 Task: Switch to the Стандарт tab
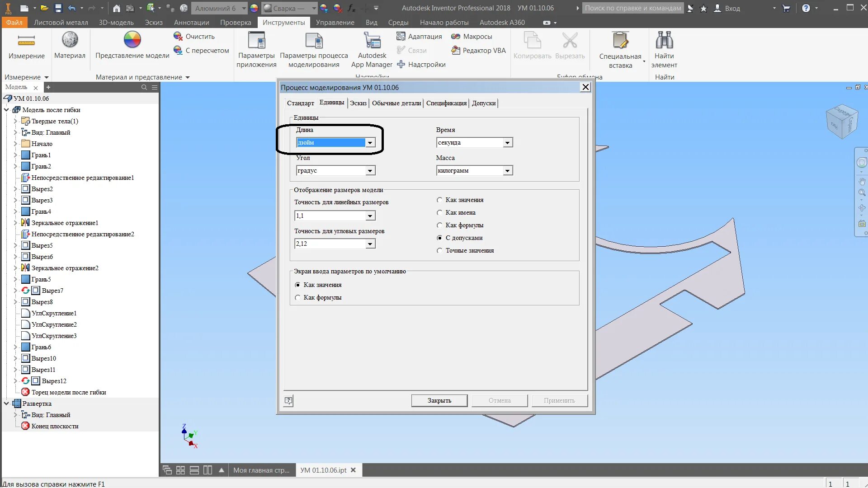(300, 103)
